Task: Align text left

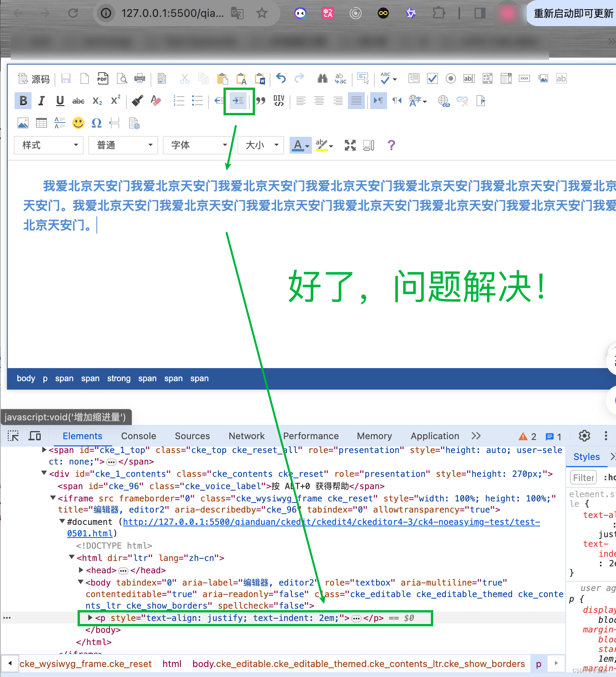Action: (x=301, y=101)
